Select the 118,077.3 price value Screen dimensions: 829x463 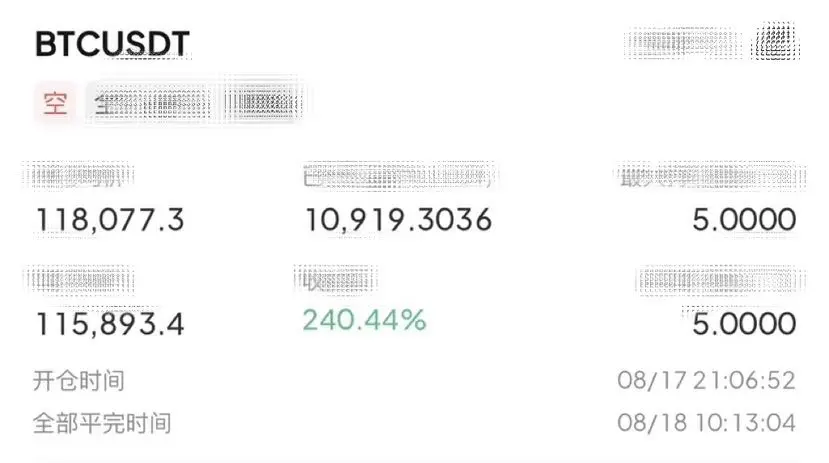pos(110,219)
